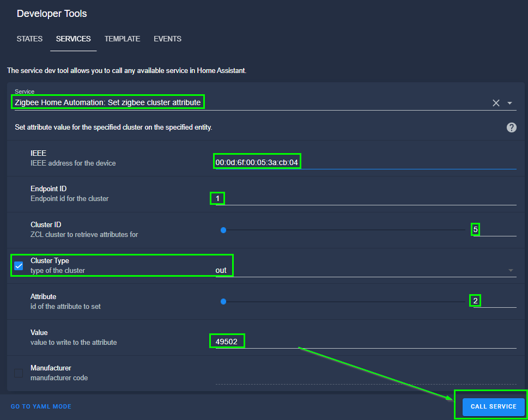Switch to the States tab
528x420 pixels.
29,39
